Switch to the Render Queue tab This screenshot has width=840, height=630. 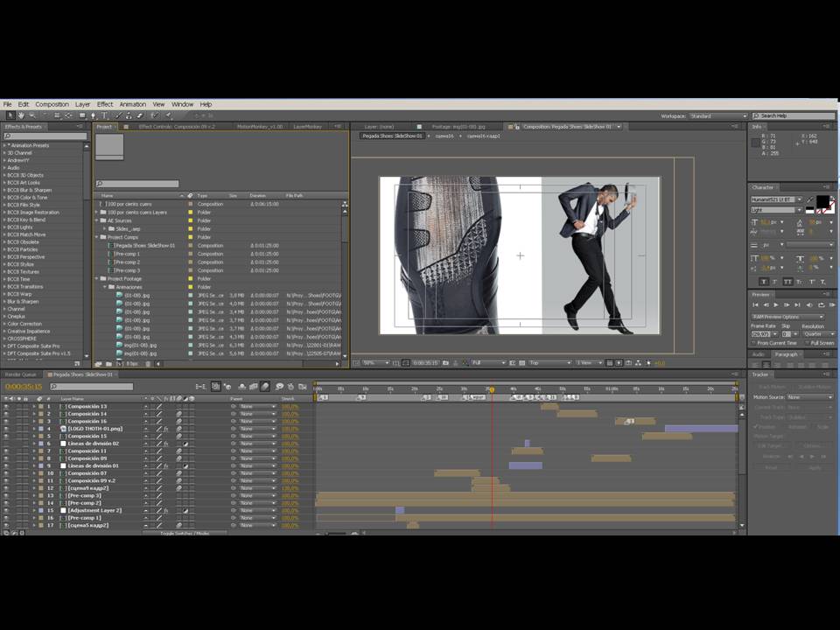coord(21,374)
